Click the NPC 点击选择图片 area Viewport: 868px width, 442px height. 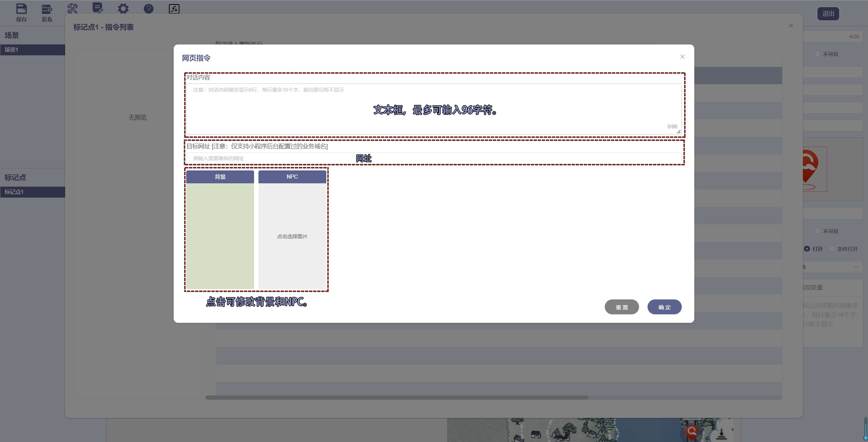point(292,236)
